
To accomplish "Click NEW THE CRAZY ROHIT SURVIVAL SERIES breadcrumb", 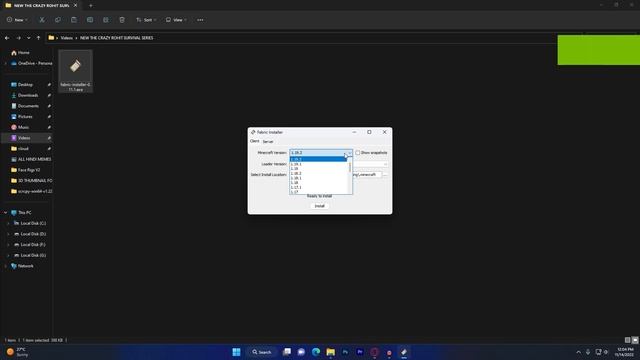I will 116,38.
